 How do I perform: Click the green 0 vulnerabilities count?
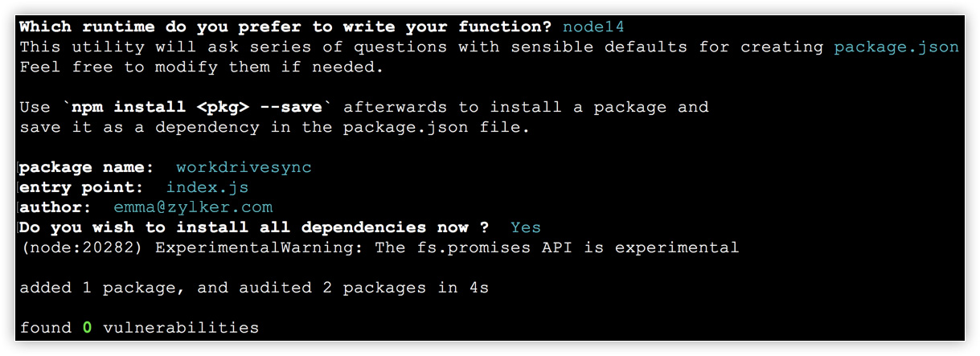click(87, 328)
